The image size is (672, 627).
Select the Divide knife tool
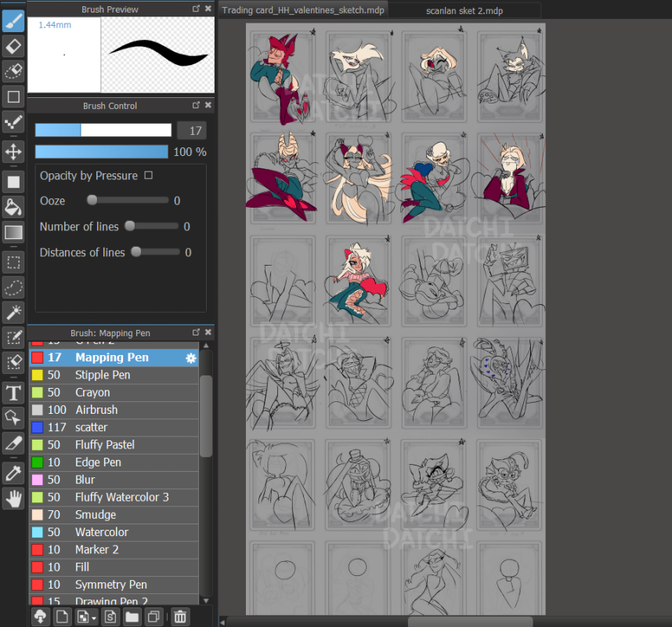13,443
